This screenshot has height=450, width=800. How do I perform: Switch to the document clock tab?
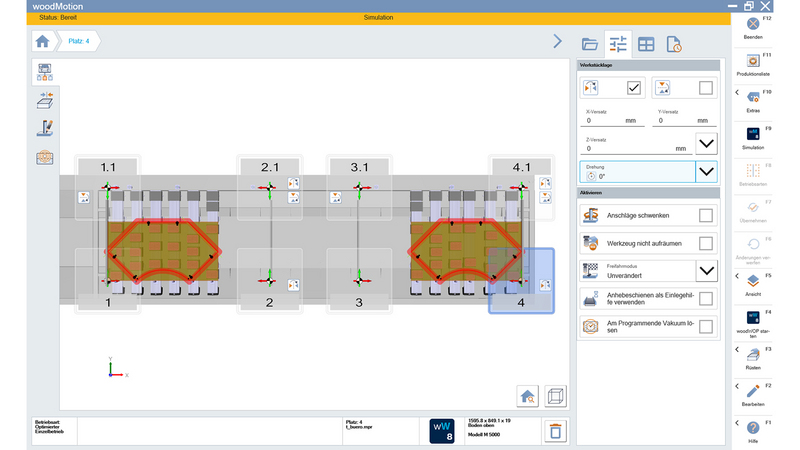[x=674, y=44]
